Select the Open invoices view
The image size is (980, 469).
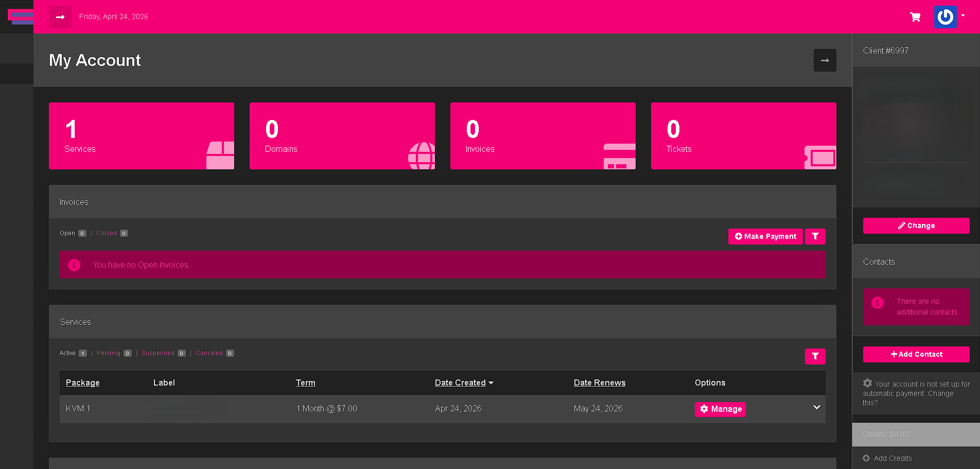pos(66,233)
